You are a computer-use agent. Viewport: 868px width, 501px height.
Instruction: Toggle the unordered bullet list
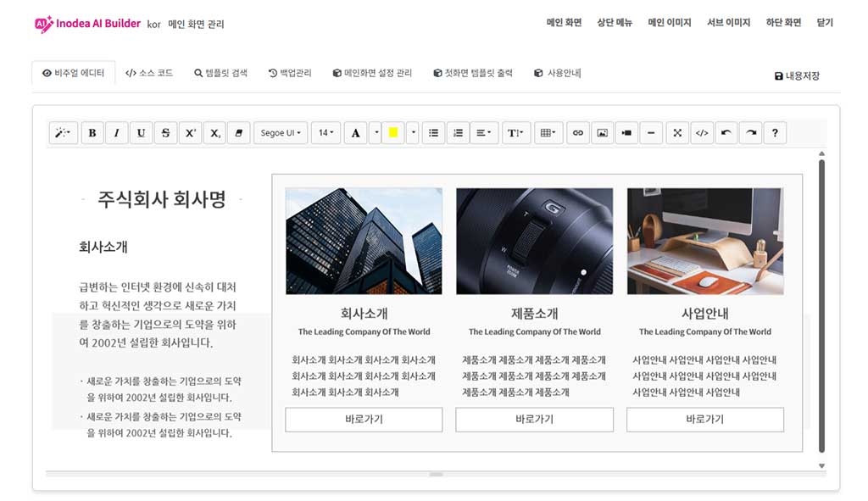point(434,133)
